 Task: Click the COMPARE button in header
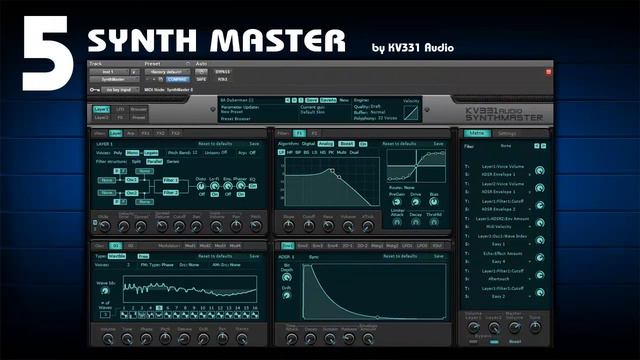point(178,79)
